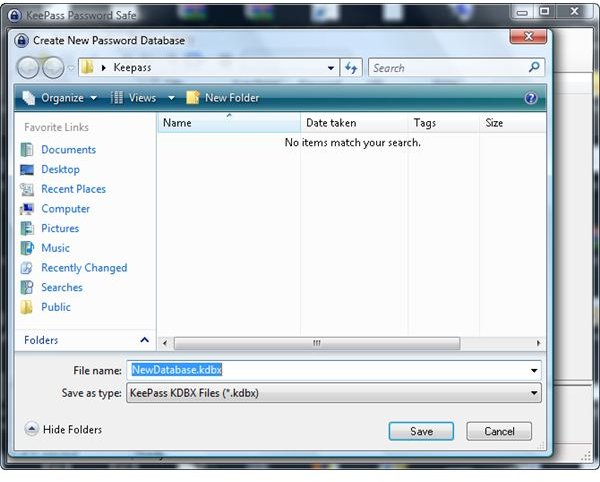Open Recently Changed link
The width and height of the screenshot is (600, 482).
[x=84, y=268]
